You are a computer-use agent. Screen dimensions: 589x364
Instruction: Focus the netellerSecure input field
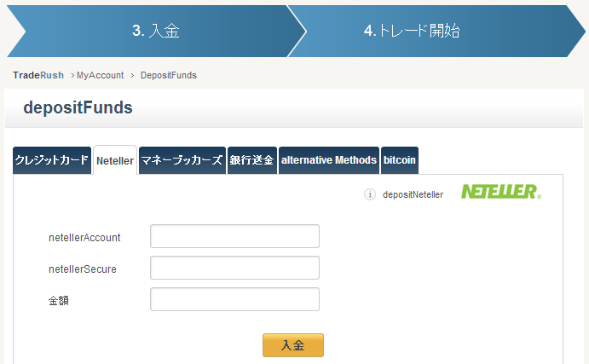(x=234, y=268)
